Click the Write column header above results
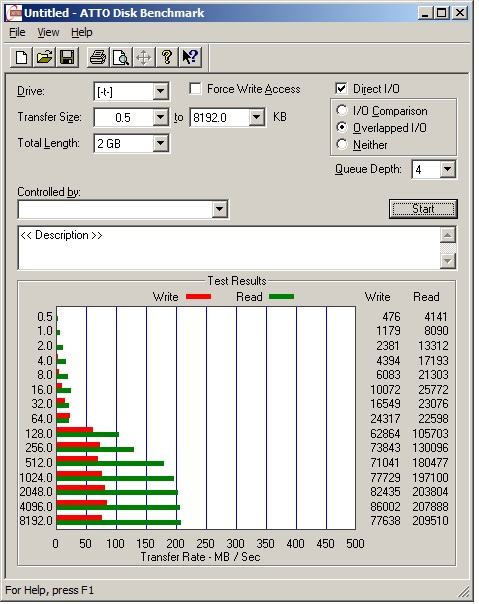Screen dimensions: 479x604 pyautogui.click(x=377, y=297)
